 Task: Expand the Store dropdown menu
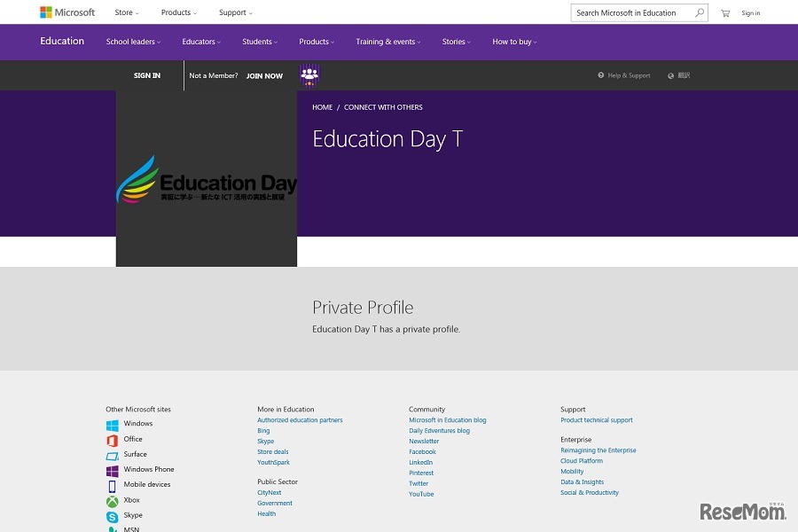(127, 13)
